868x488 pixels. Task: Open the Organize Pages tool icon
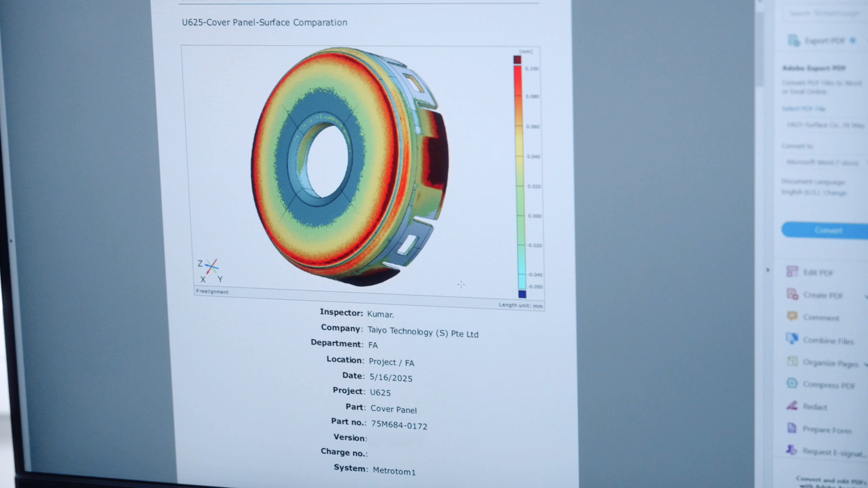[x=792, y=361]
